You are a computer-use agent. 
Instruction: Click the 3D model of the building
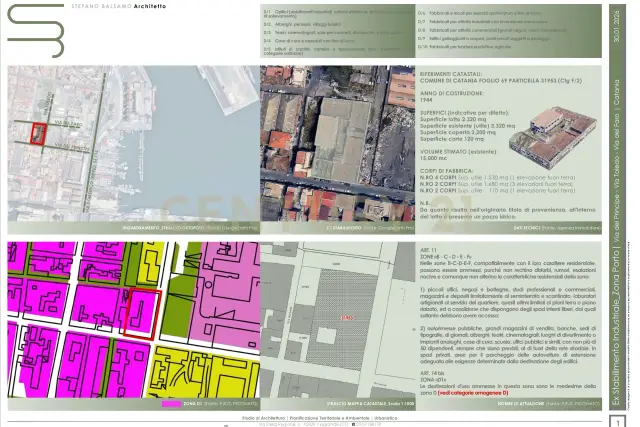(x=553, y=137)
